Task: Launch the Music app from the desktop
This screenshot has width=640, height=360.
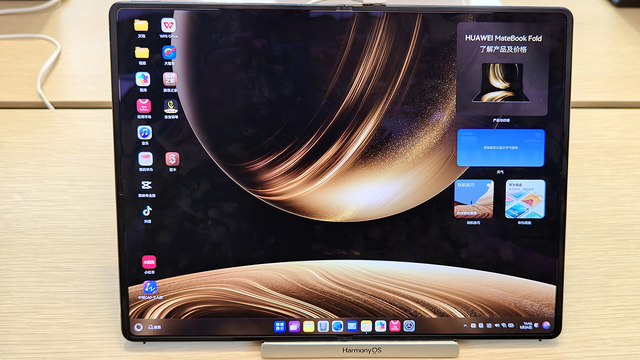Action: (144, 133)
